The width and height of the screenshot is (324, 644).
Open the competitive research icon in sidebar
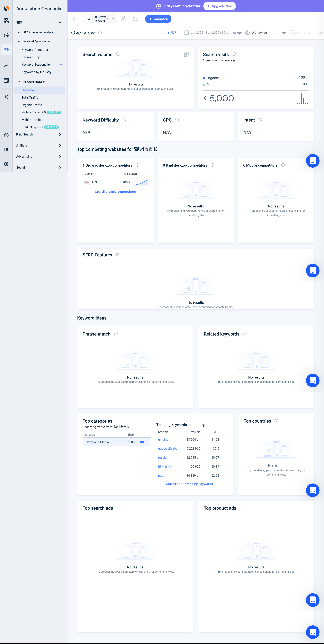click(6, 21)
